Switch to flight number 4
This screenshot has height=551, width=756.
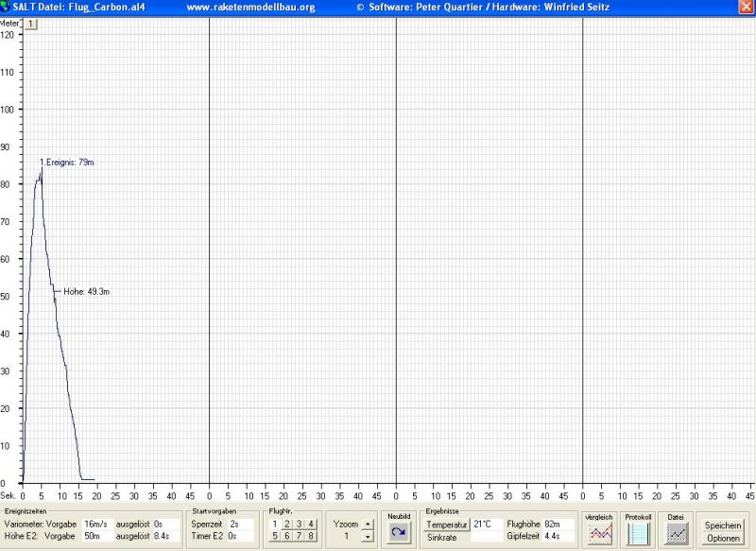click(311, 524)
